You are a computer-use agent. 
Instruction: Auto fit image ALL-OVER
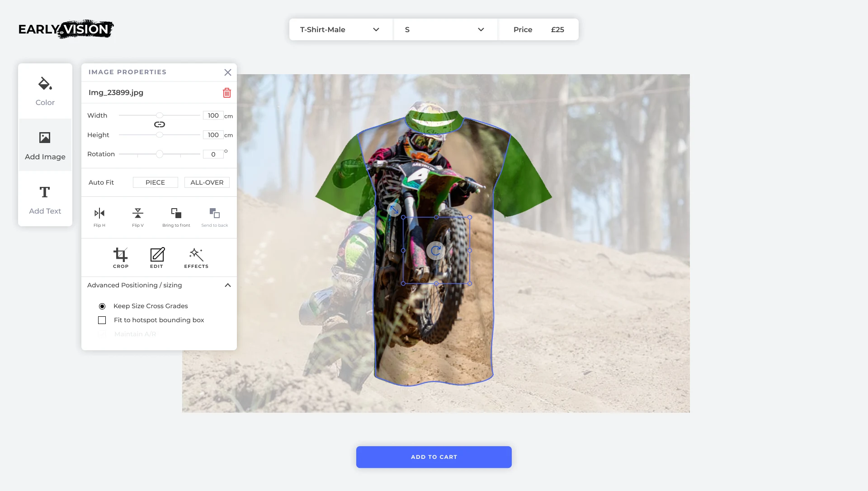pos(207,182)
